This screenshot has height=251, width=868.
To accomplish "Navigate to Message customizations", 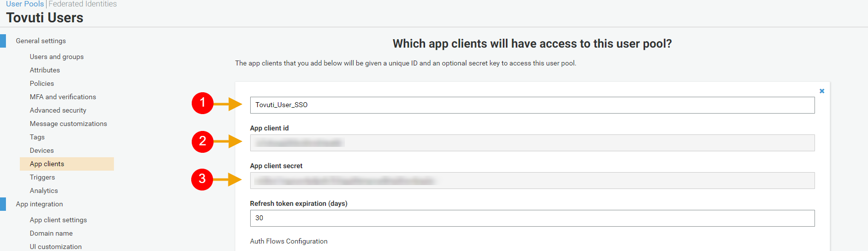I will click(68, 124).
